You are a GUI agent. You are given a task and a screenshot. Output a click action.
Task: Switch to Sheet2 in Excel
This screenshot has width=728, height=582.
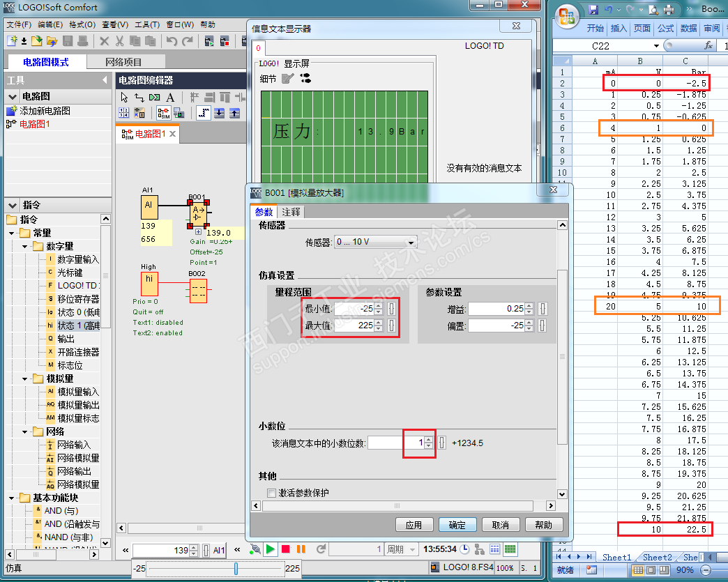point(657,558)
